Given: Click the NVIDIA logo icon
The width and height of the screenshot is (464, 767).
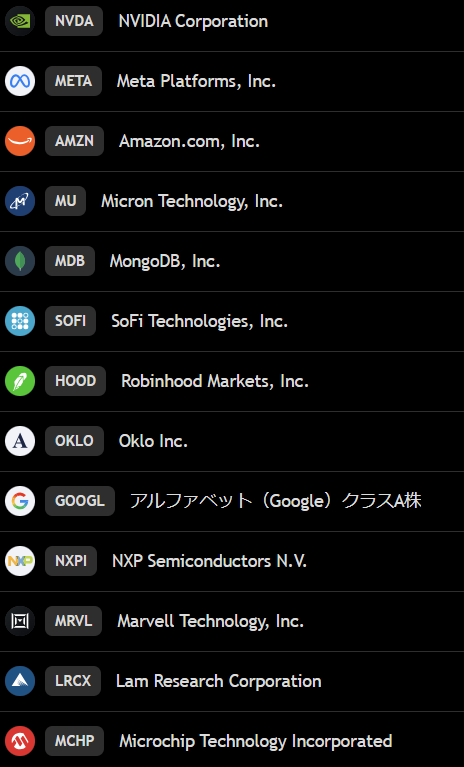Looking at the screenshot, I should (x=20, y=21).
